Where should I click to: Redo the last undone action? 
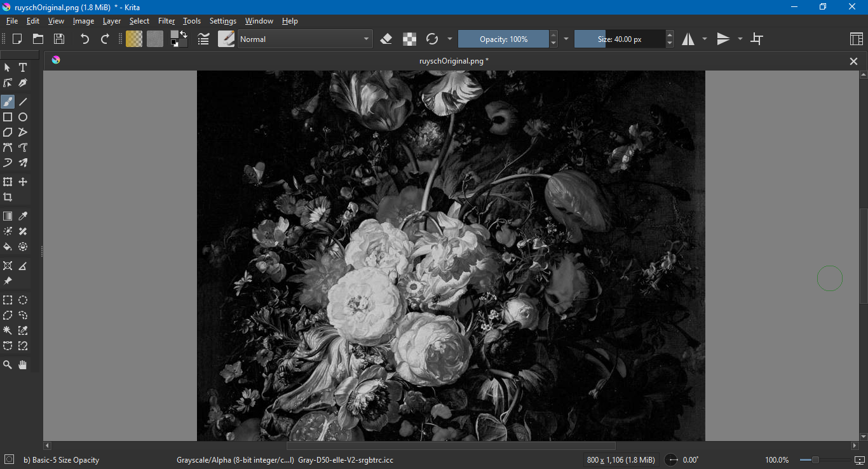click(105, 39)
